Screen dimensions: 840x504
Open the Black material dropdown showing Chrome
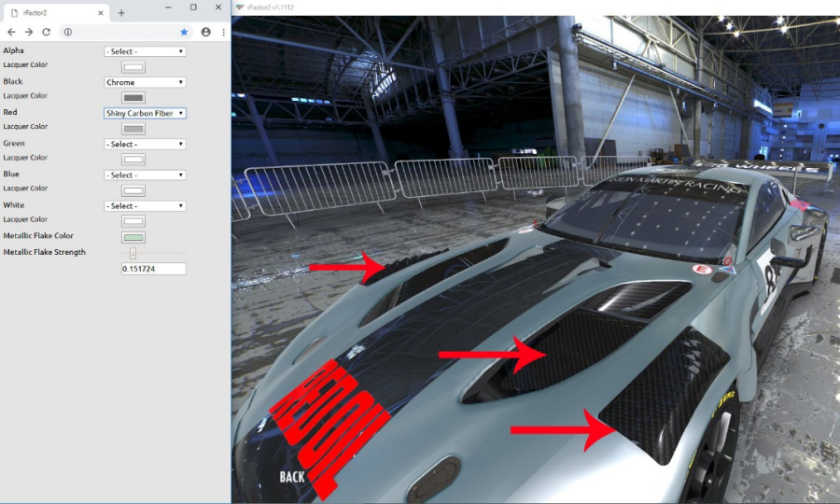coord(145,82)
